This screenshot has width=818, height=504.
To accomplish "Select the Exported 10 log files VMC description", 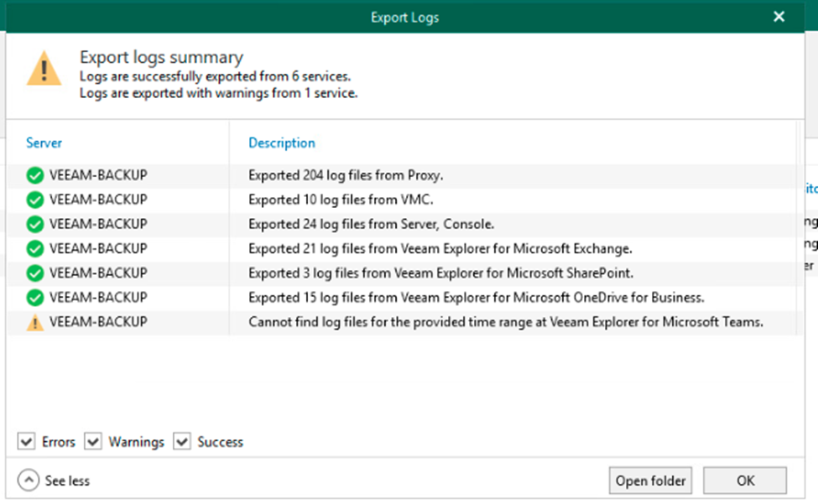I will [341, 200].
